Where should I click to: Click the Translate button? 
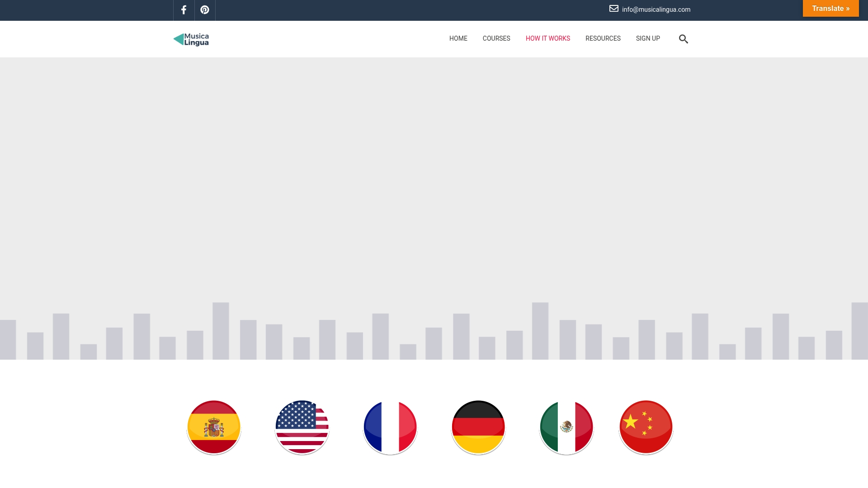pyautogui.click(x=830, y=8)
